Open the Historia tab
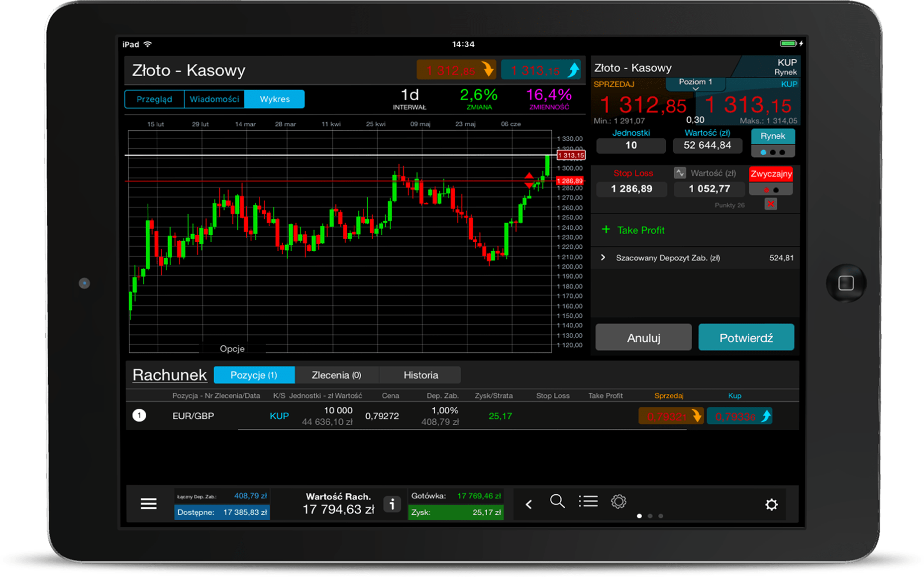Image resolution: width=924 pixels, height=577 pixels. [x=420, y=375]
